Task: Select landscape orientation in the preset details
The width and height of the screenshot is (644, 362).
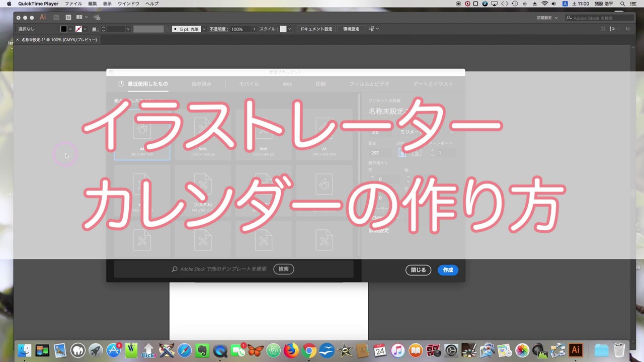Action: click(x=417, y=153)
